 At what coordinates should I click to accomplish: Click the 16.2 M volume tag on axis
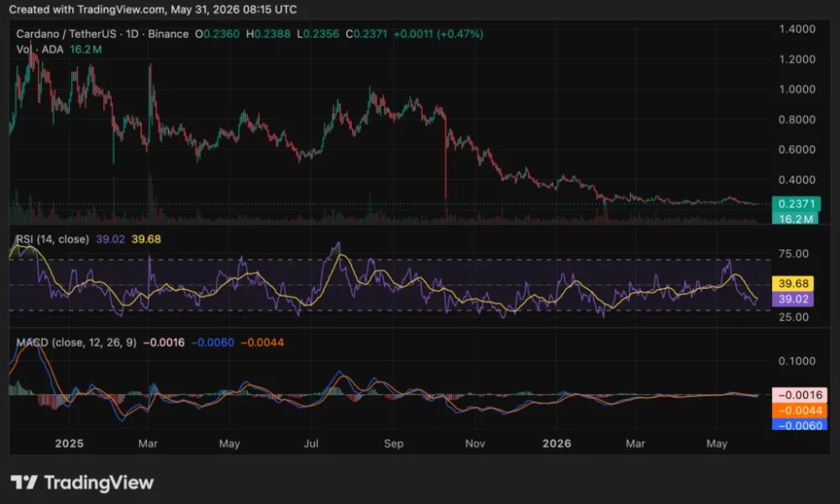pyautogui.click(x=795, y=218)
